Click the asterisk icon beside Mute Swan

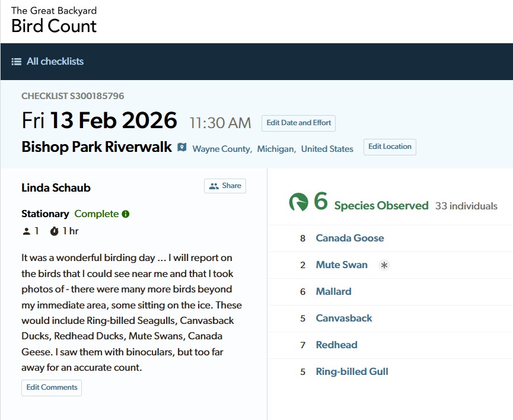pos(384,265)
